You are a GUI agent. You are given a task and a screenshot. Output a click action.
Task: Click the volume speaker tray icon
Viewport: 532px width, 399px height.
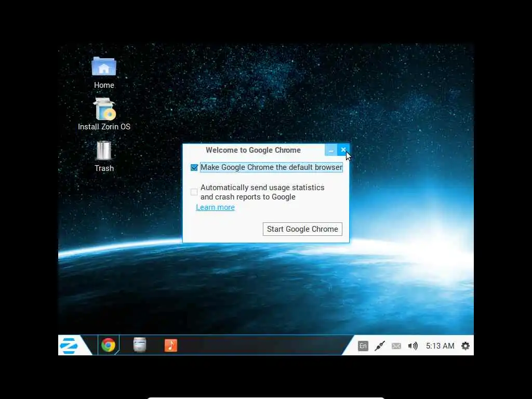click(413, 345)
